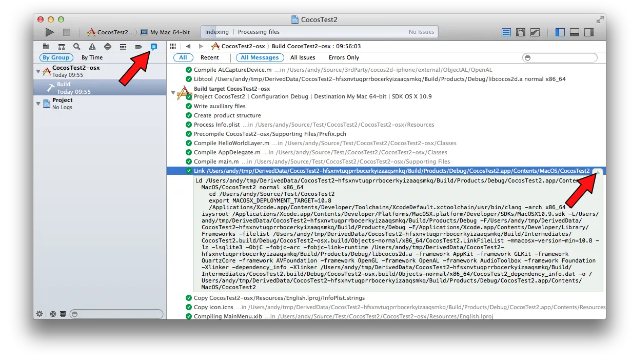Select the Compile main.m row
This screenshot has width=631, height=364.
click(386, 161)
